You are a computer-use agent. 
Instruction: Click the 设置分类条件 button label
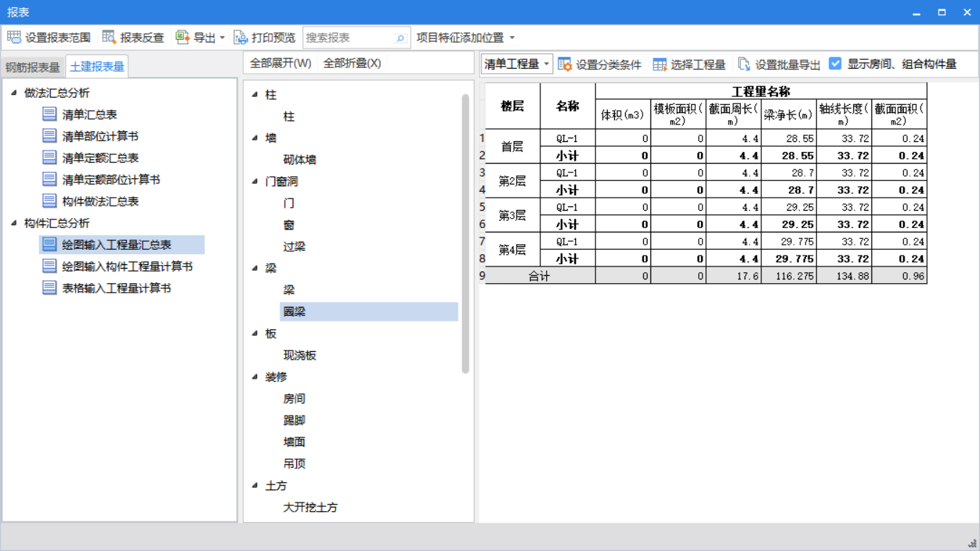tap(608, 64)
